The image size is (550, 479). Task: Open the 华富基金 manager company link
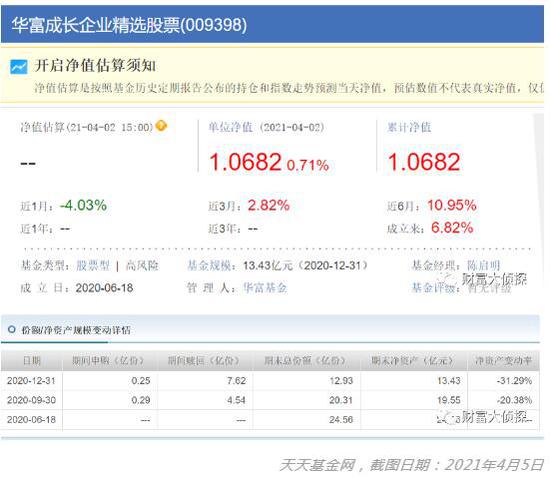click(x=265, y=288)
